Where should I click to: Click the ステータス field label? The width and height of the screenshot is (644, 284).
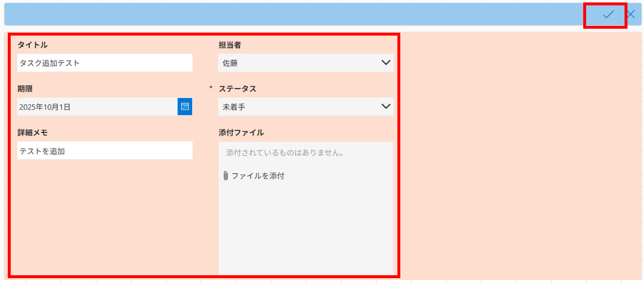[x=237, y=89]
